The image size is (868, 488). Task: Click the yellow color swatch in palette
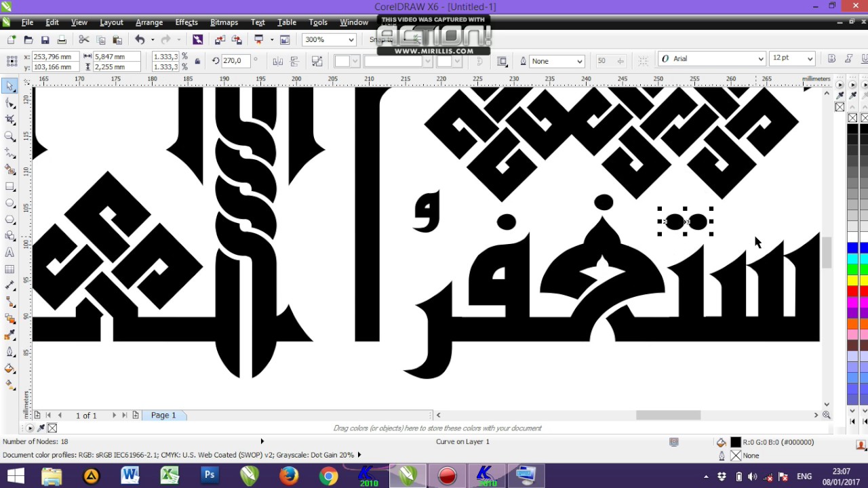(852, 281)
